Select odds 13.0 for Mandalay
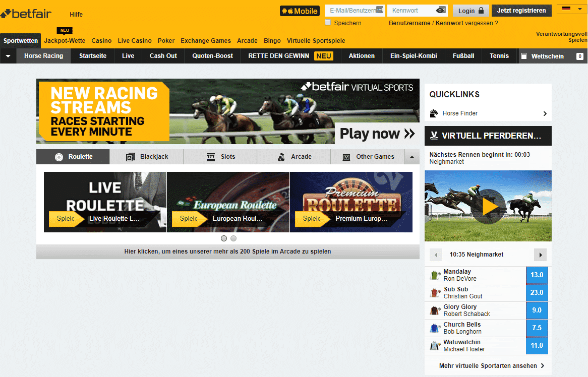The width and height of the screenshot is (588, 377). tap(537, 275)
